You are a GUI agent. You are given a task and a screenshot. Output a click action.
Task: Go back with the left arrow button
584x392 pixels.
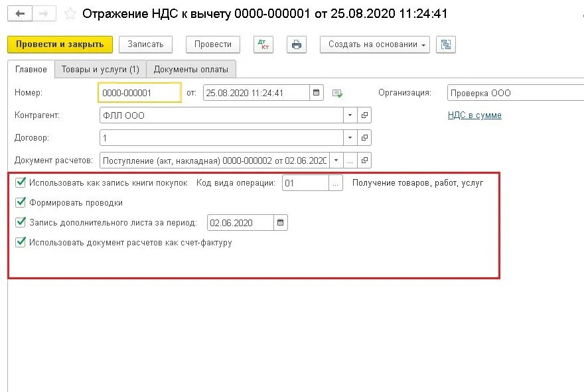pos(20,14)
